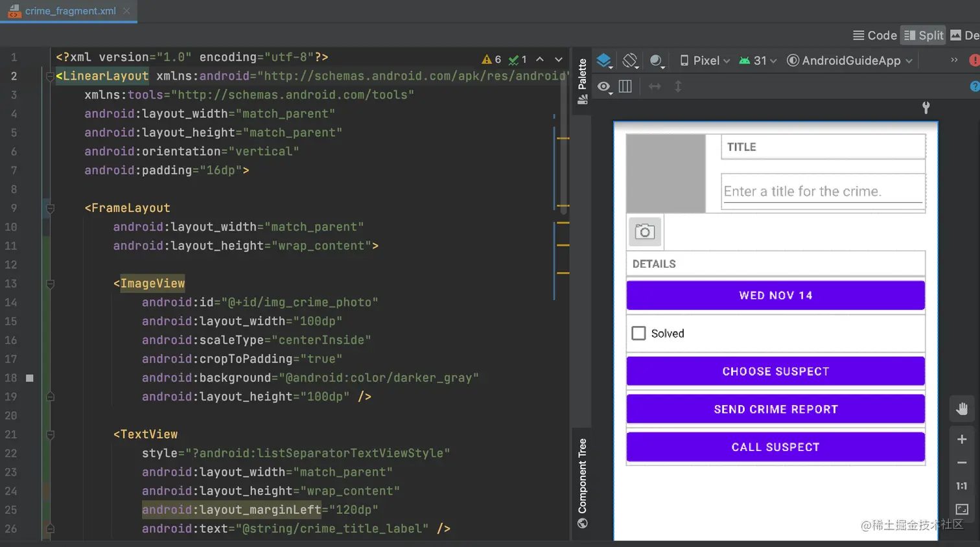
Task: Show hidden toolbar items via double chevron
Action: coord(954,60)
